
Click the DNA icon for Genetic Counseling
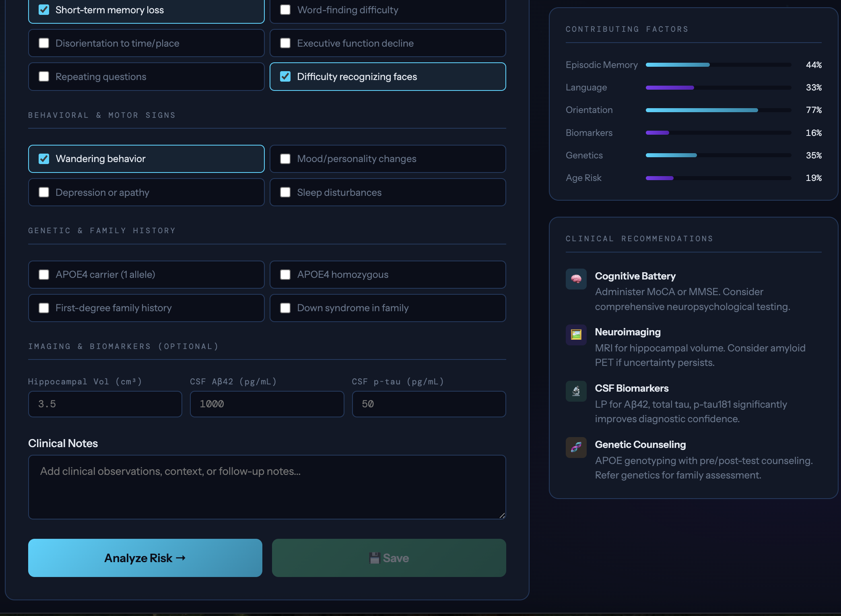[576, 447]
